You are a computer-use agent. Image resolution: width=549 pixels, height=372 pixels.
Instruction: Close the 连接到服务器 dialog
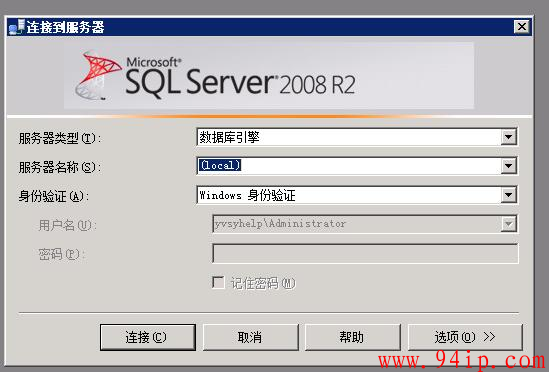pyautogui.click(x=522, y=27)
